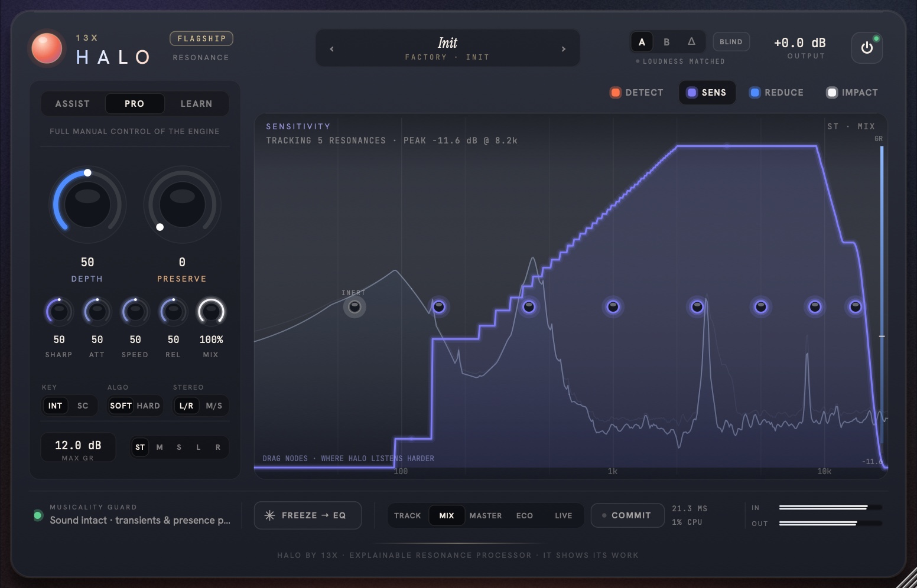Click the Freeze to EQ snowflake icon
The image size is (917, 588).
point(270,515)
